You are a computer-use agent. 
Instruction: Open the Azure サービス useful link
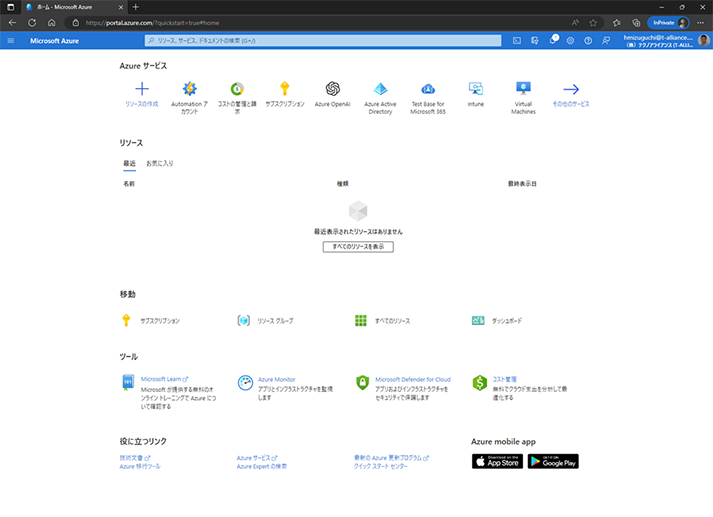257,458
